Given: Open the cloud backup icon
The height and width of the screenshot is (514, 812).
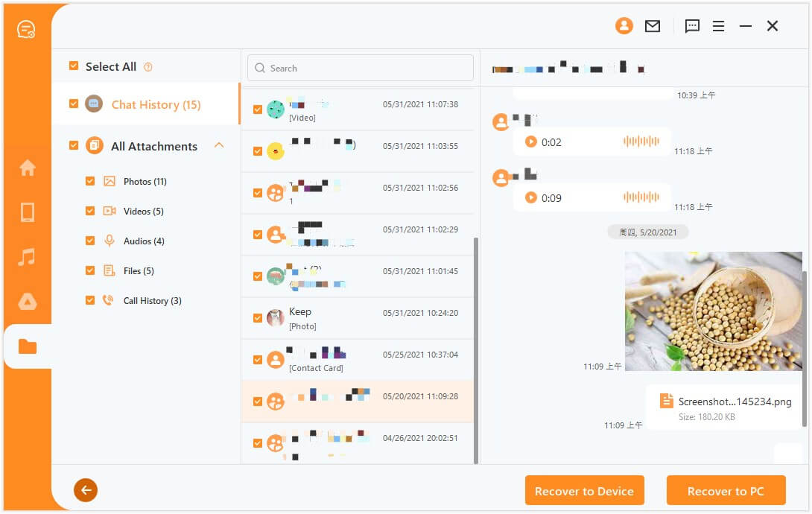Looking at the screenshot, I should pyautogui.click(x=27, y=302).
